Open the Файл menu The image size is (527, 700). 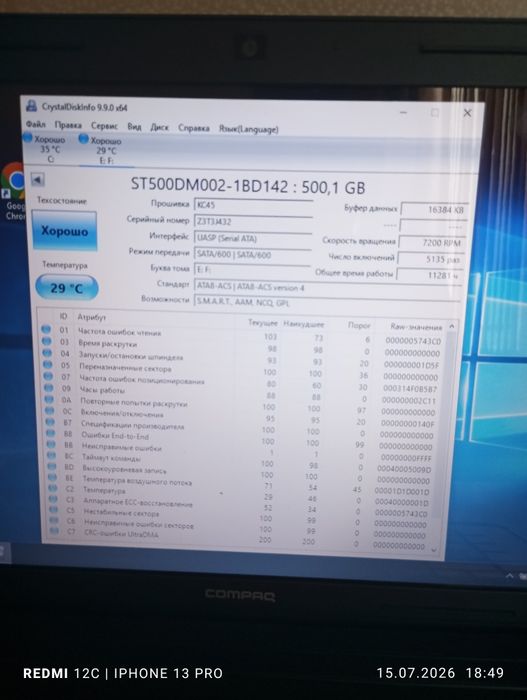[35, 124]
